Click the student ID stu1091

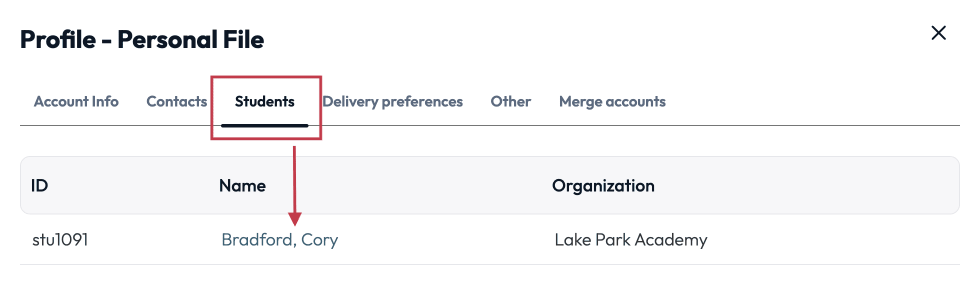[x=59, y=239]
